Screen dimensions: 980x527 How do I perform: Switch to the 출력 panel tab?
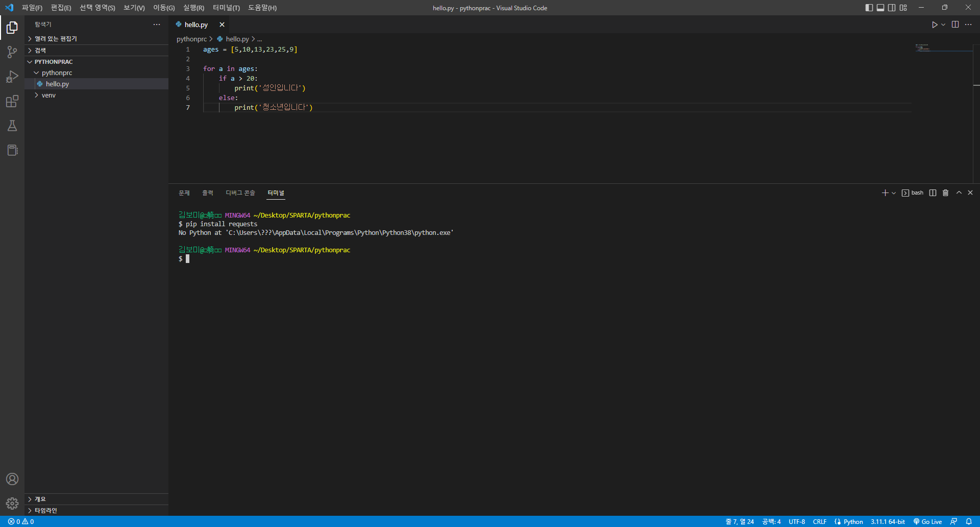pos(207,193)
